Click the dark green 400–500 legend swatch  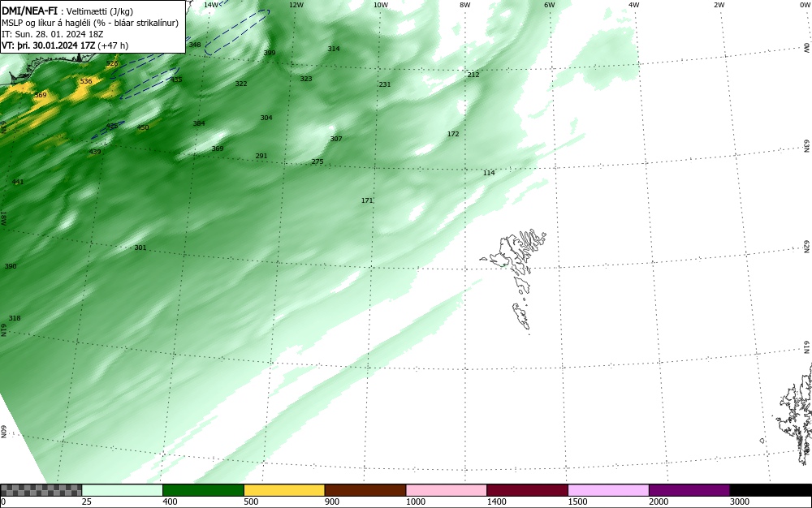[x=203, y=490]
